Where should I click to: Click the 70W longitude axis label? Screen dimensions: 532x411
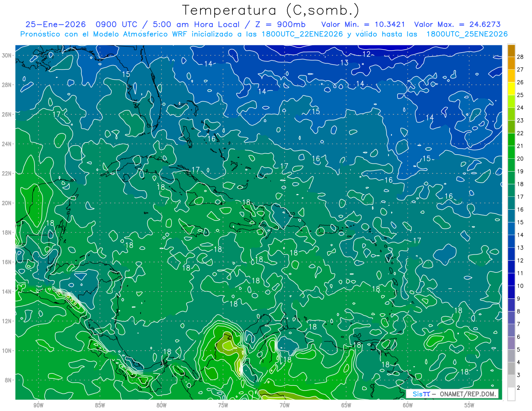(285, 405)
